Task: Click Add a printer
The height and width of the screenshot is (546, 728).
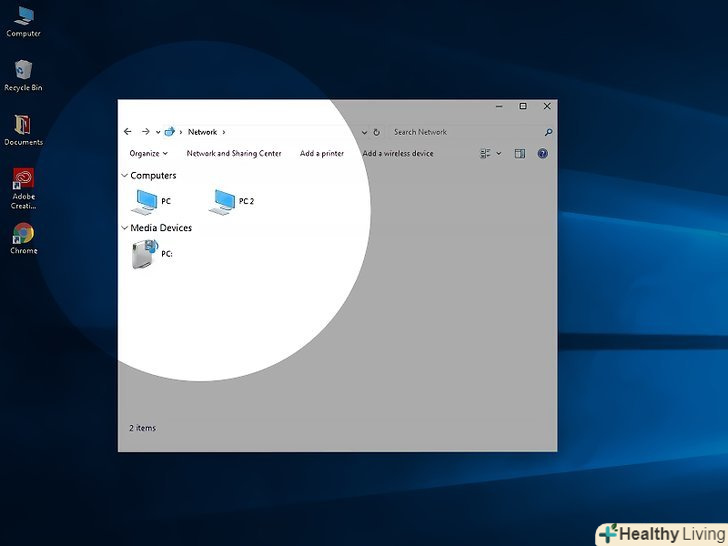Action: (x=322, y=154)
